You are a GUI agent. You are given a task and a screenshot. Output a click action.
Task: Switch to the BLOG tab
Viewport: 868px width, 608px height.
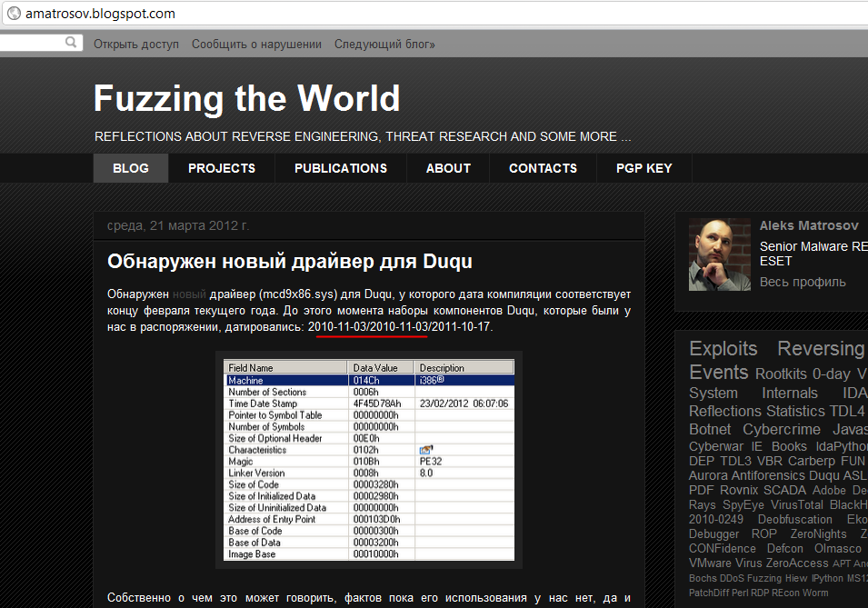click(130, 168)
